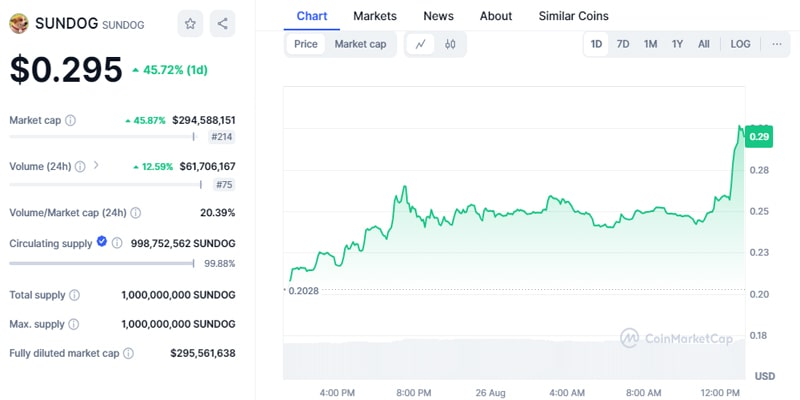Viewport: 800px width, 400px height.
Task: Click the circulating supply progress bar
Action: pos(101,264)
